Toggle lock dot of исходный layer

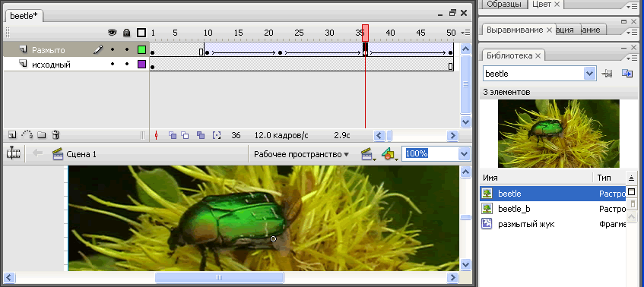[127, 65]
